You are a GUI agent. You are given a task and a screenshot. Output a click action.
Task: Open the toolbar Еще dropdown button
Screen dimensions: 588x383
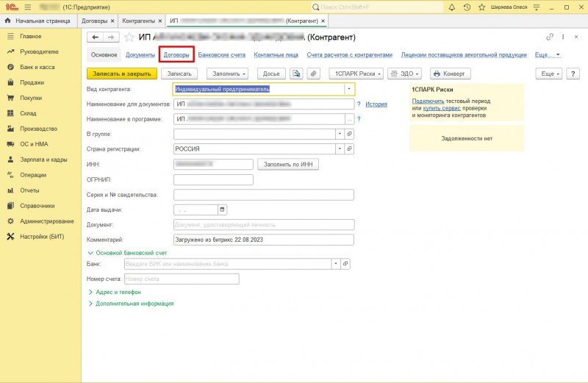[x=549, y=74]
